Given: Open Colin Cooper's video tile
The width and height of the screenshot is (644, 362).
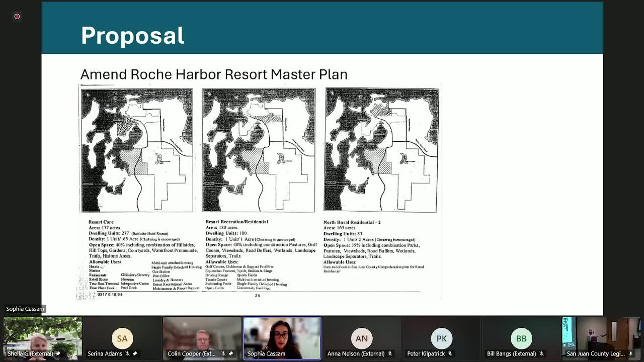Looking at the screenshot, I should pos(202,338).
